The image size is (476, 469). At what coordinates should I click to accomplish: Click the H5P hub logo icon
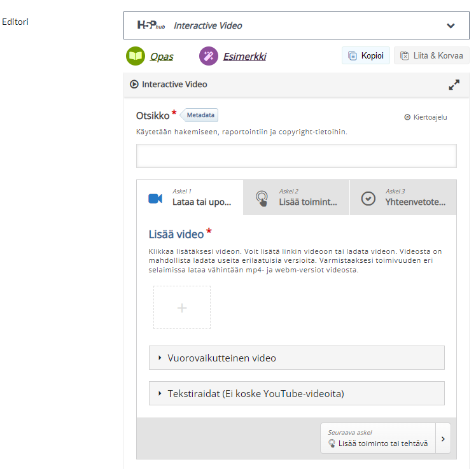pos(151,25)
